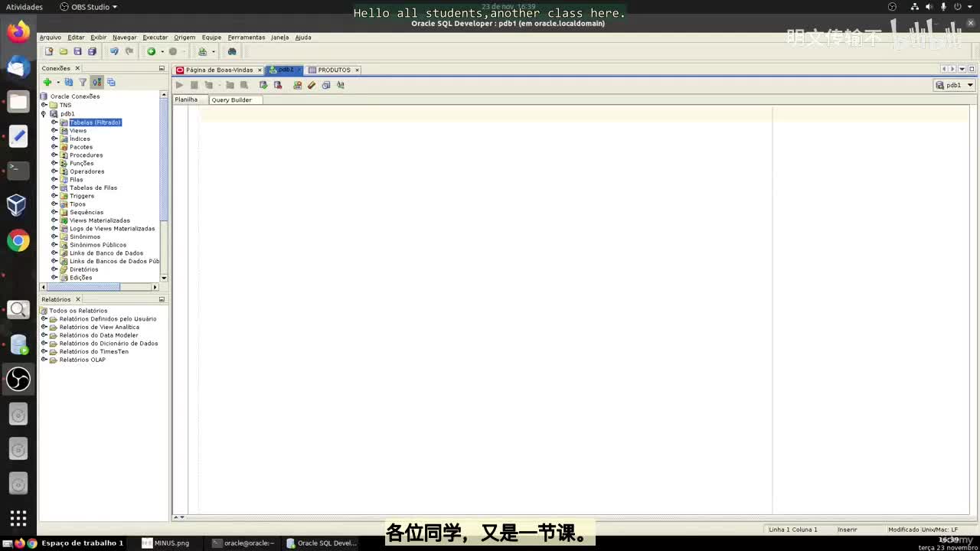Toggle tree view mode in Conexões toolbar
The image size is (980, 551).
click(x=96, y=82)
